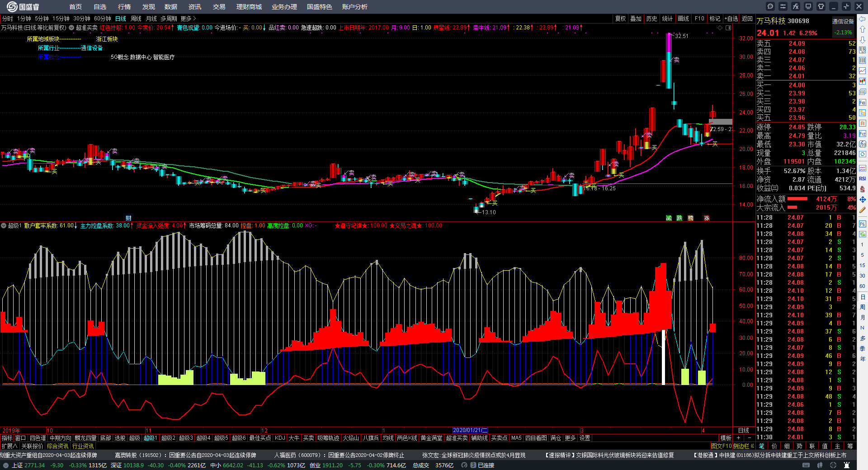Open the message chat icon in title bar
Viewport: 868px width, 470px height.
click(770, 6)
